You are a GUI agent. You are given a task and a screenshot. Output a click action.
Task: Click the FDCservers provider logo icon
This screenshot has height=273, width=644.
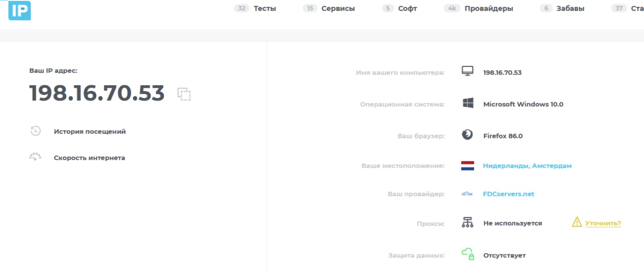point(467,194)
